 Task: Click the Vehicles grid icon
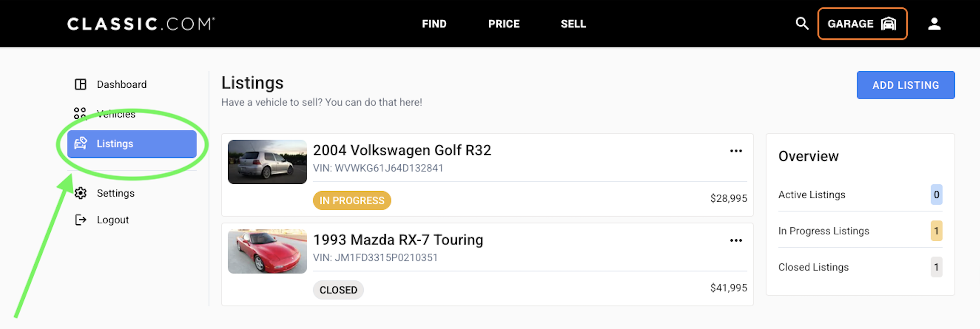pyautogui.click(x=80, y=113)
